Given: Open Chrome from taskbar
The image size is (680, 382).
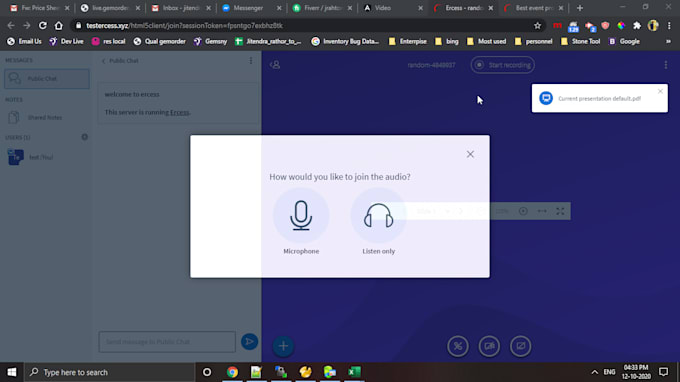Looking at the screenshot, I should tap(232, 372).
